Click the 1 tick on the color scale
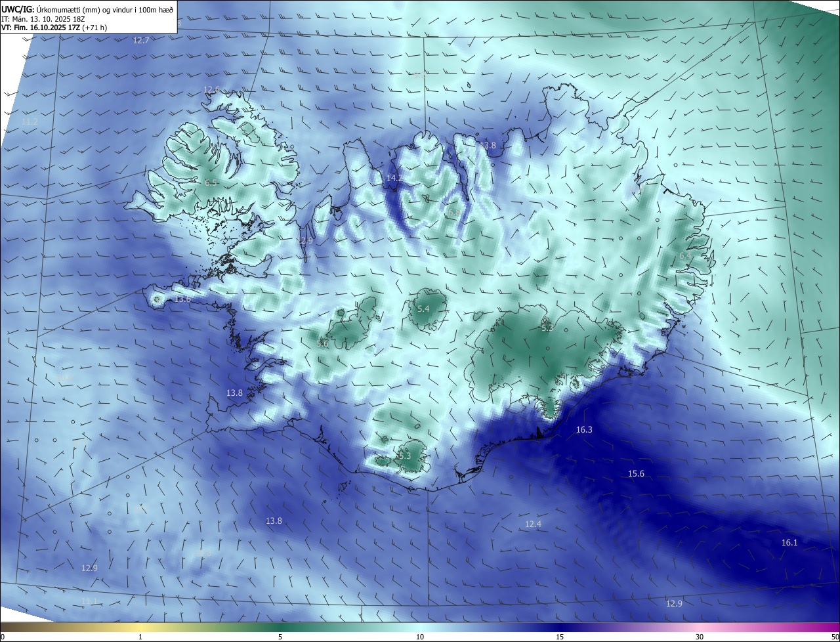The height and width of the screenshot is (642, 840). pyautogui.click(x=140, y=637)
